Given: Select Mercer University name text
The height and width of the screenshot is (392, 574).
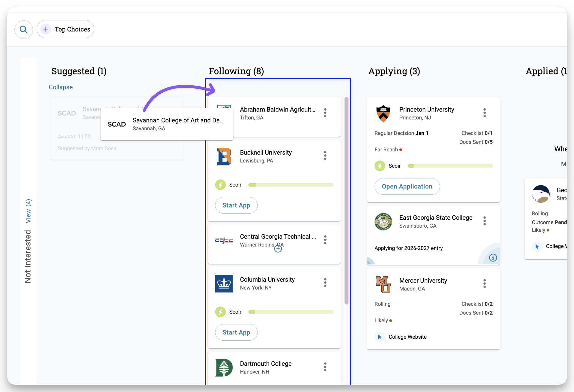Looking at the screenshot, I should click(x=423, y=280).
